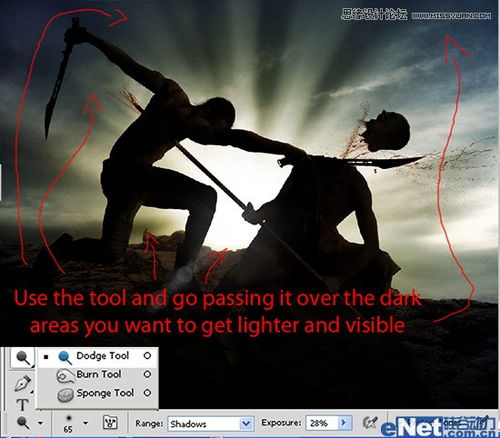Select the Type tool (T icon)
The width and height of the screenshot is (500, 438).
tap(22, 405)
